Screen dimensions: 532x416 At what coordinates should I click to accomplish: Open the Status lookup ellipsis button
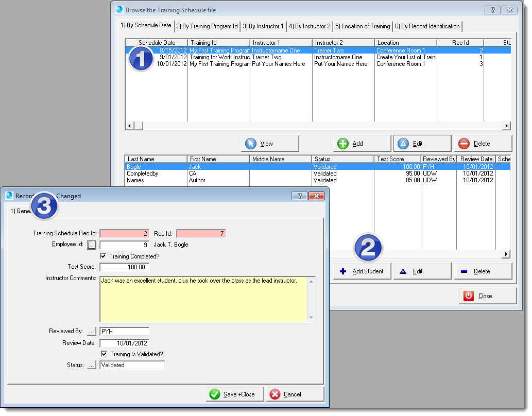(x=92, y=365)
